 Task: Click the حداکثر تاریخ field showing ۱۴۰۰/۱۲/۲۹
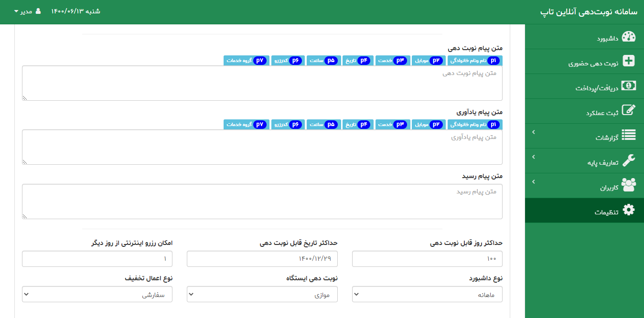click(x=262, y=259)
